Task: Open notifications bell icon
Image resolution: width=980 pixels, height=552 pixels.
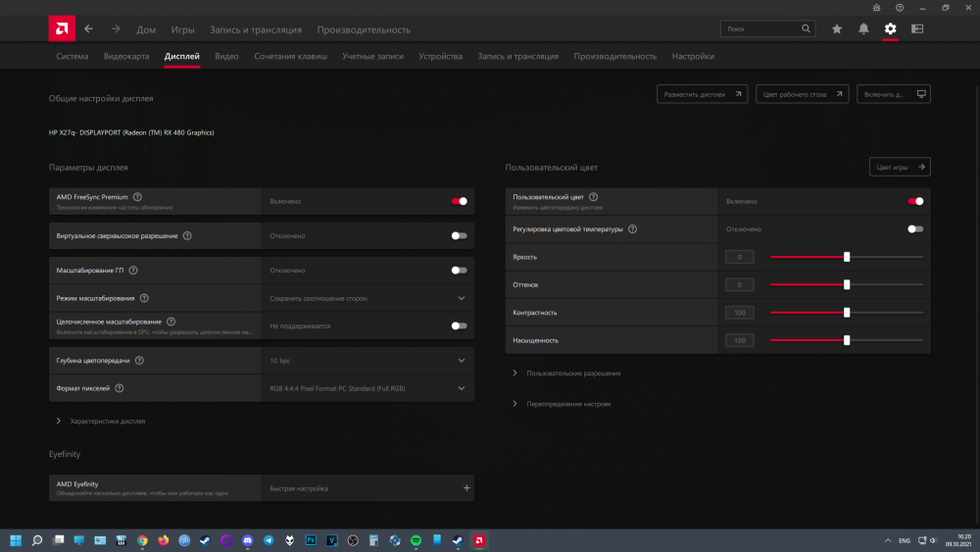Action: point(863,29)
